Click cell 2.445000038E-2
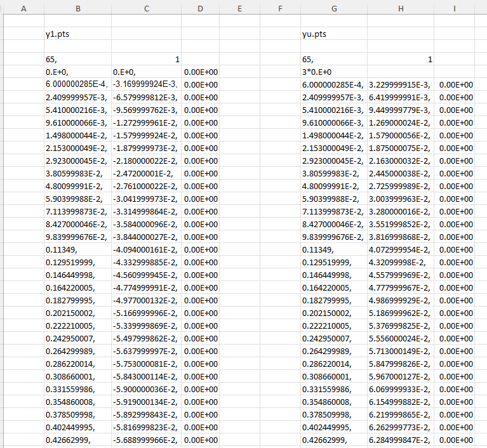This screenshot has height=448, width=487. [x=401, y=173]
